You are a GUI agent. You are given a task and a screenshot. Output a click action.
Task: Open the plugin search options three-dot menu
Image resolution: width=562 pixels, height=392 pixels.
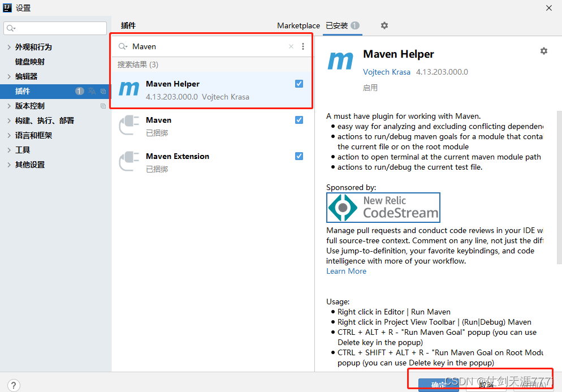[x=303, y=46]
